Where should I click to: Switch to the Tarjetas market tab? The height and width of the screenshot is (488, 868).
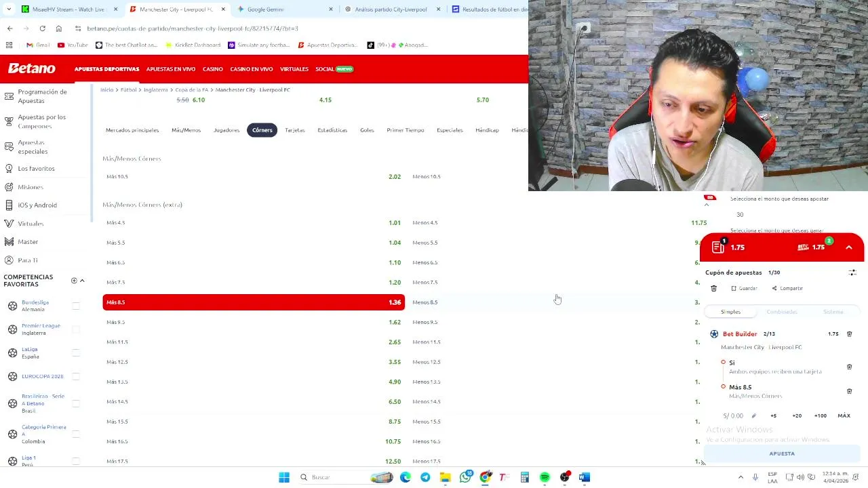coord(295,130)
